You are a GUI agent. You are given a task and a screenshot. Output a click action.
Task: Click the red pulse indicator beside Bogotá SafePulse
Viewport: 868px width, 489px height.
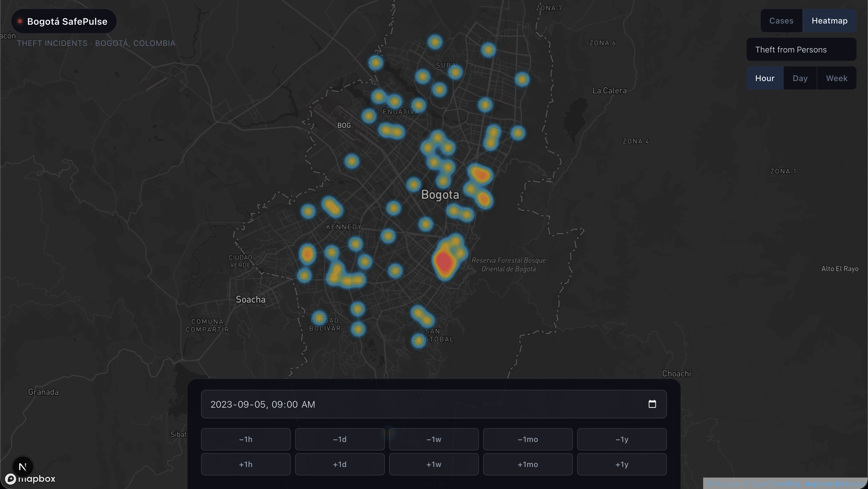(20, 21)
